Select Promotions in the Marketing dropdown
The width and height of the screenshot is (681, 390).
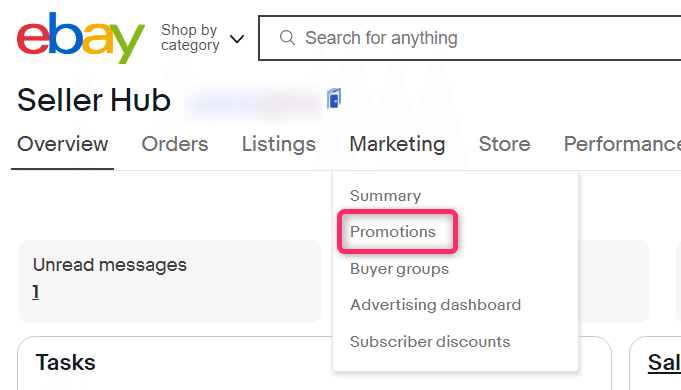[393, 231]
